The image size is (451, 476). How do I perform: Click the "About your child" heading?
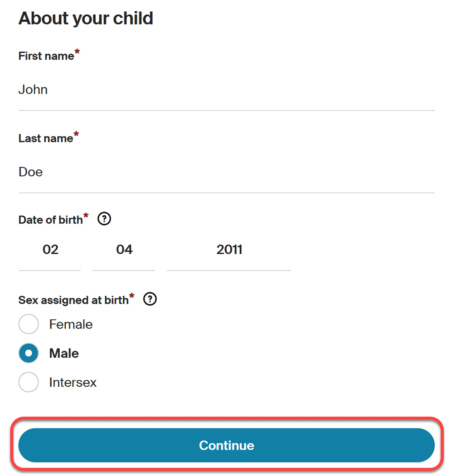[x=86, y=18]
